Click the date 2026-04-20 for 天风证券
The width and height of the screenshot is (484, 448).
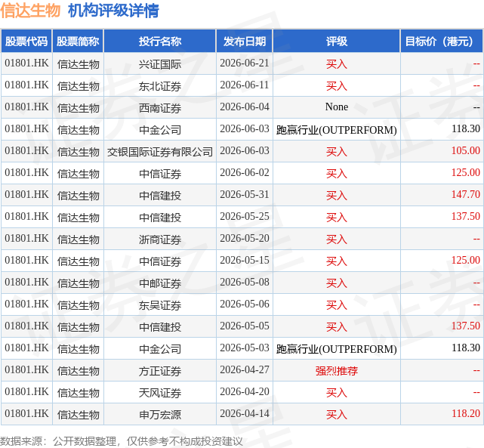(x=245, y=392)
